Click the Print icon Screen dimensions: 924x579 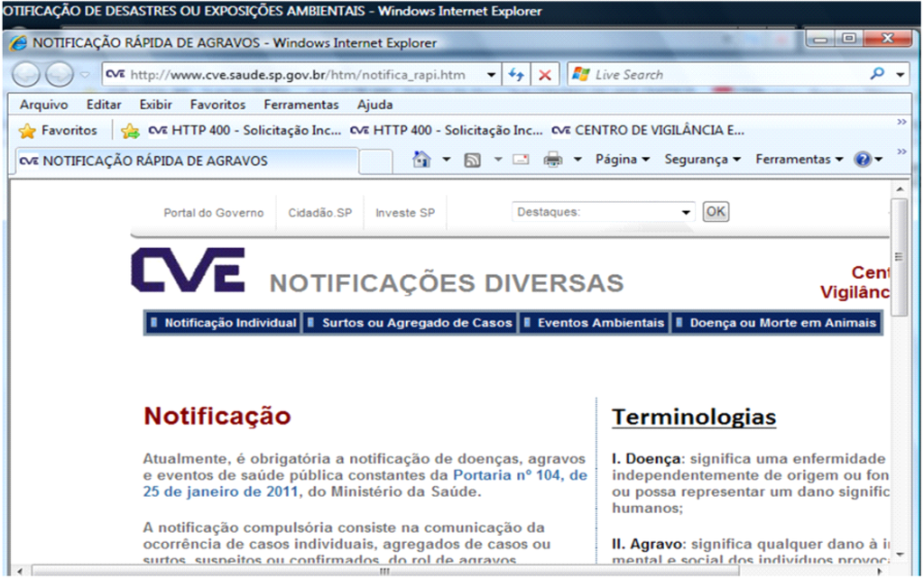[x=553, y=159]
